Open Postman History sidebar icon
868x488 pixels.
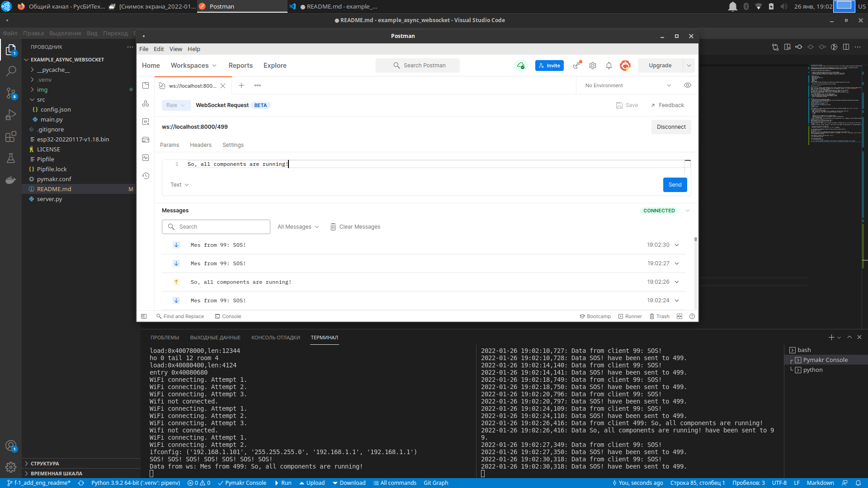pyautogui.click(x=146, y=176)
